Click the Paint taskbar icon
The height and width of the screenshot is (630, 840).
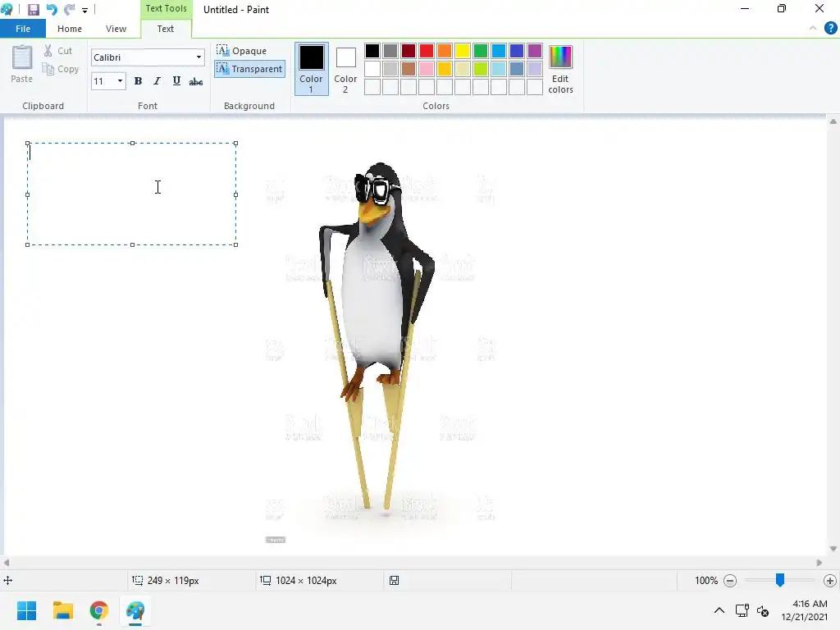tap(135, 610)
